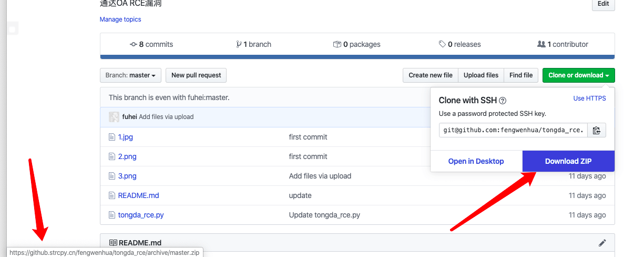Screen dimensions: 644x257
Task: Click the Upload files button
Action: 481,75
